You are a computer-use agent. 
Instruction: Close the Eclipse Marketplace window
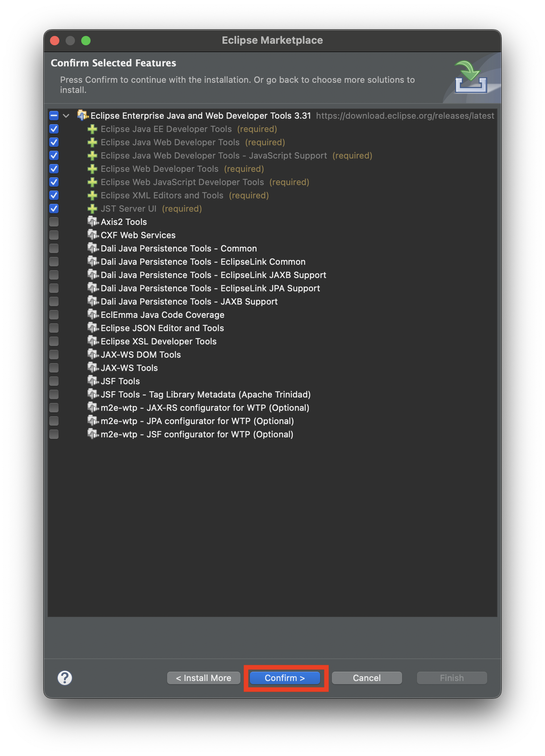(55, 41)
